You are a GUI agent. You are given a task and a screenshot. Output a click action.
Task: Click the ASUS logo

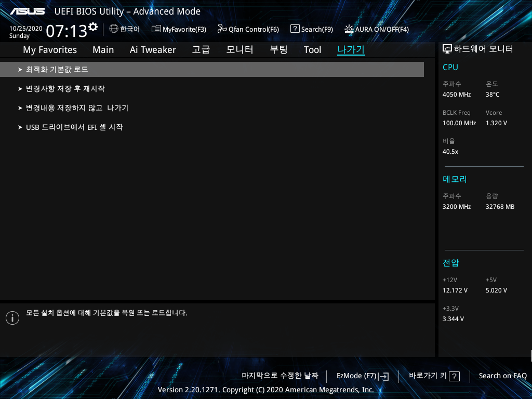(x=28, y=11)
